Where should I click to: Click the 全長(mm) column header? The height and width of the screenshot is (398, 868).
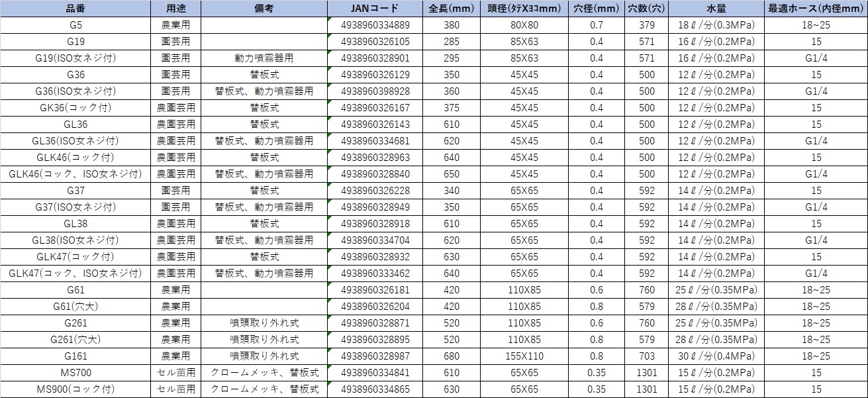click(x=450, y=9)
